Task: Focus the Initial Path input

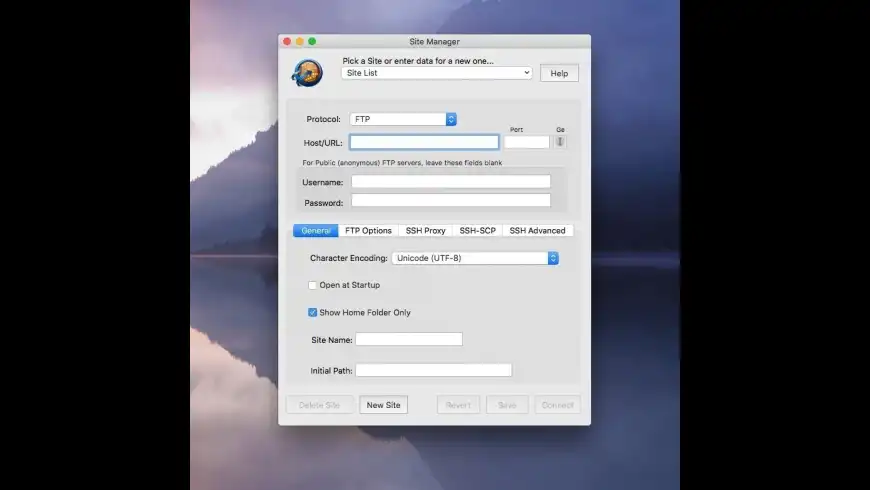Action: pyautogui.click(x=433, y=370)
